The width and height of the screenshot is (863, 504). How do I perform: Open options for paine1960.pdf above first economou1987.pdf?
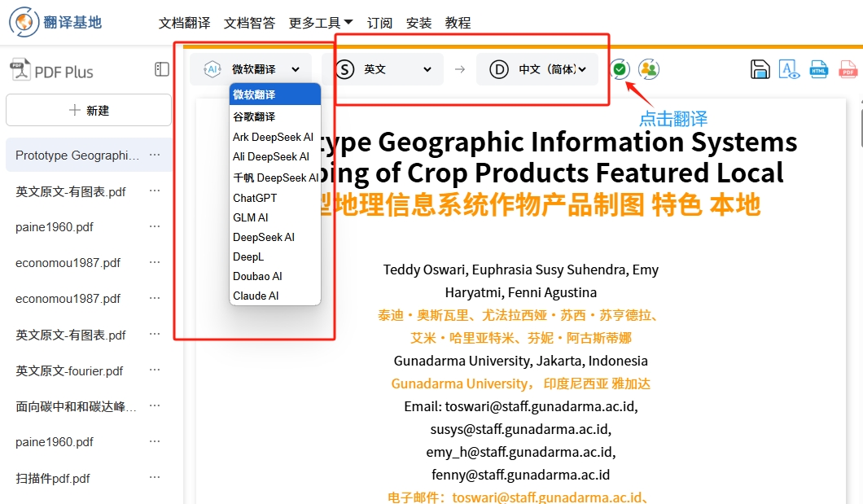pos(155,226)
